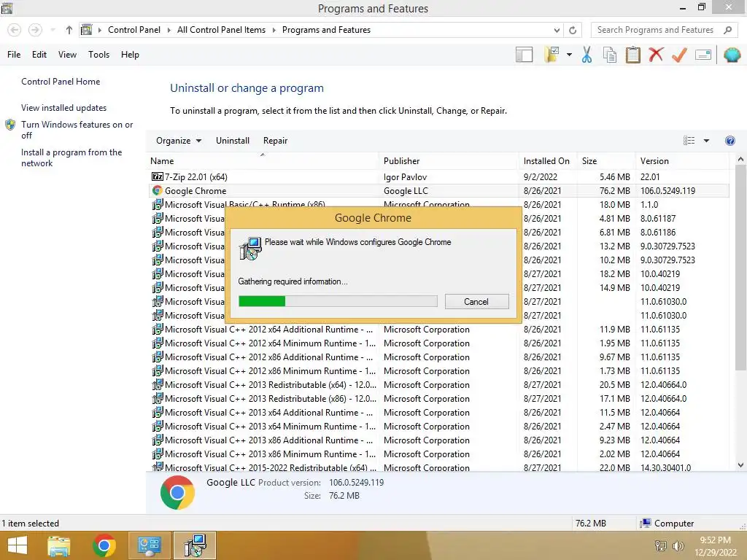Click the blue help question mark icon
Image resolution: width=747 pixels, height=560 pixels.
coord(729,141)
